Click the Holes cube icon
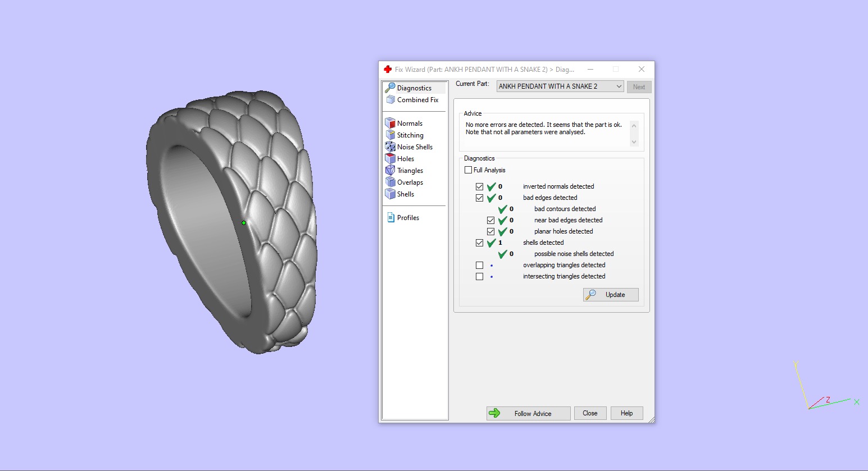This screenshot has width=868, height=471. click(390, 158)
